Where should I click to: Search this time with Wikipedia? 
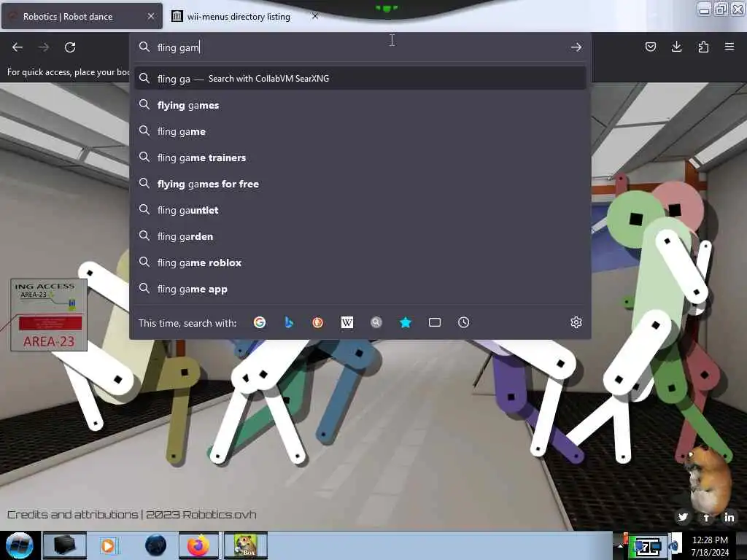347,322
